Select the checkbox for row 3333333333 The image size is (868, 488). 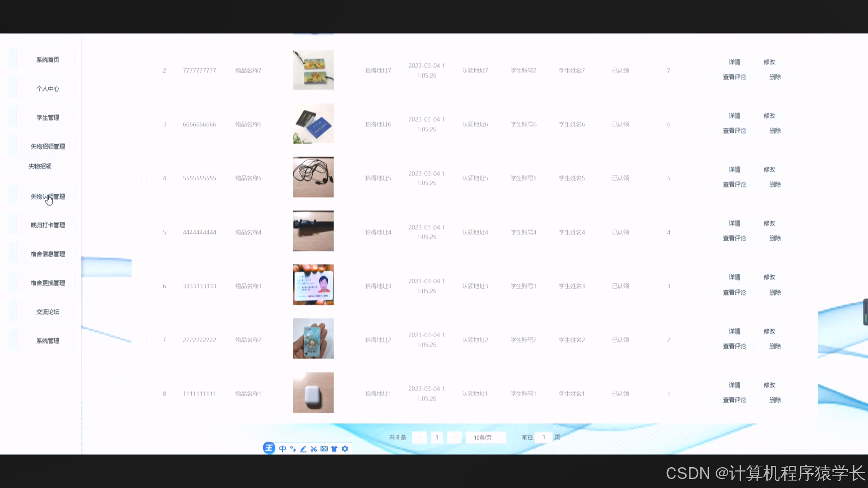tap(144, 286)
